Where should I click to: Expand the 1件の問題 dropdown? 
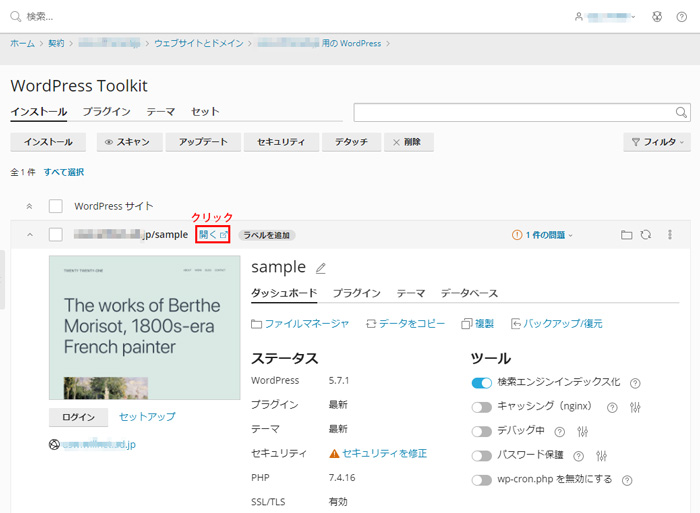coord(543,235)
